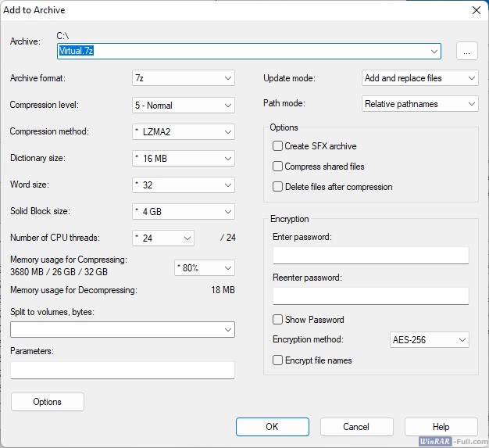Expand the Number of CPU threads dropdown
Image resolution: width=489 pixels, height=448 pixels.
pyautogui.click(x=163, y=238)
